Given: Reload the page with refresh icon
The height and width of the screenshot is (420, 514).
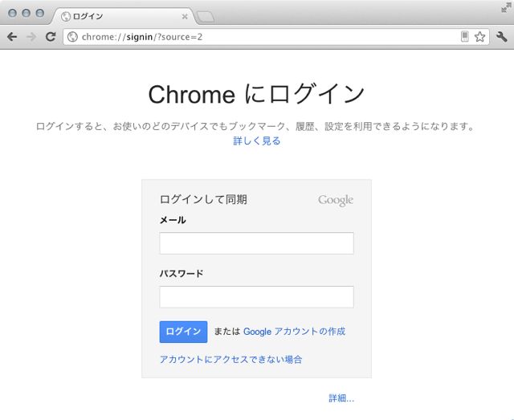Looking at the screenshot, I should pos(51,36).
